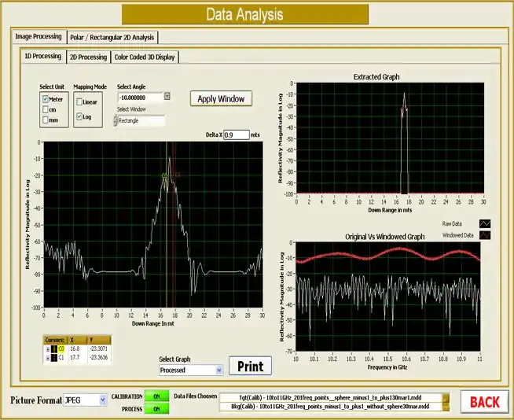This screenshot has height=420, width=514.
Task: Toggle the PROCESS ON indicator
Action: pos(156,409)
